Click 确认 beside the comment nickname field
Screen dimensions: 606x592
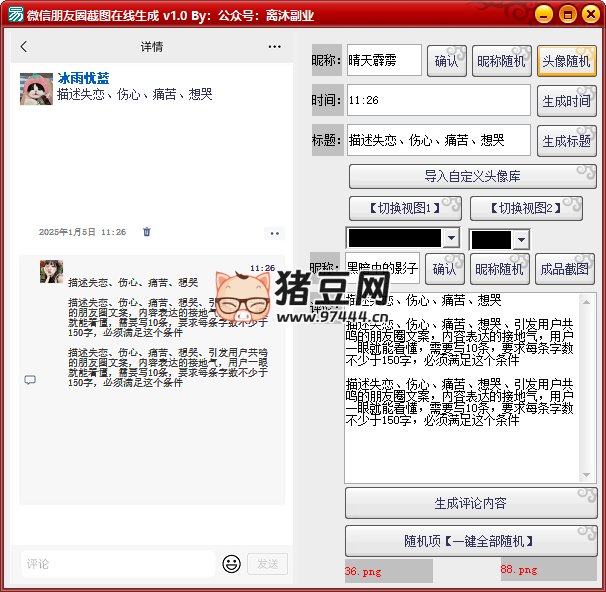point(444,269)
